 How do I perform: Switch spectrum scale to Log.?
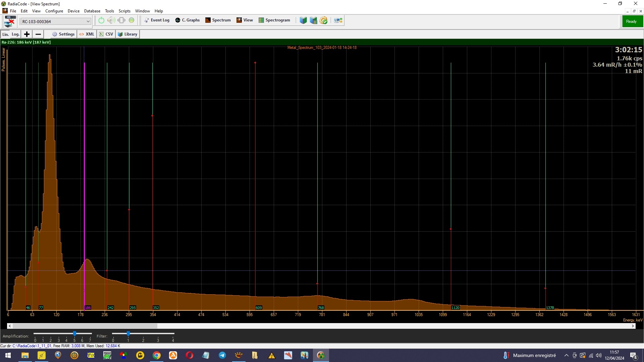(x=15, y=34)
